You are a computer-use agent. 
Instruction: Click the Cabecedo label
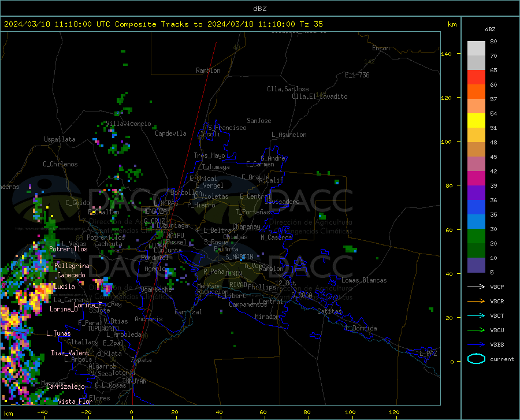pyautogui.click(x=71, y=275)
